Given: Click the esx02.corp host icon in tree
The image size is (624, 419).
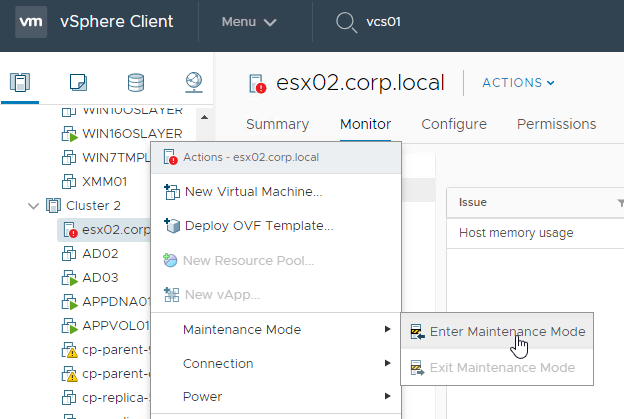Looking at the screenshot, I should pyautogui.click(x=70, y=230).
